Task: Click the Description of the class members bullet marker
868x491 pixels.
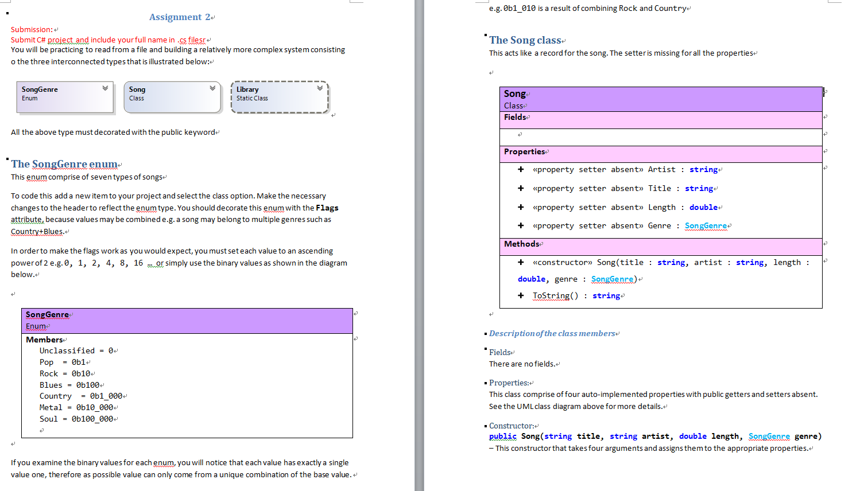Action: (485, 333)
